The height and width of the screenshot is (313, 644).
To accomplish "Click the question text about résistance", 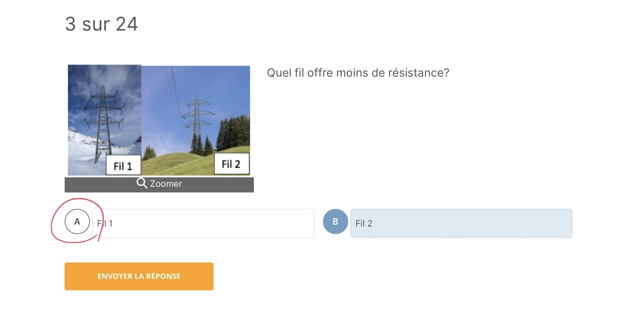I will point(358,73).
